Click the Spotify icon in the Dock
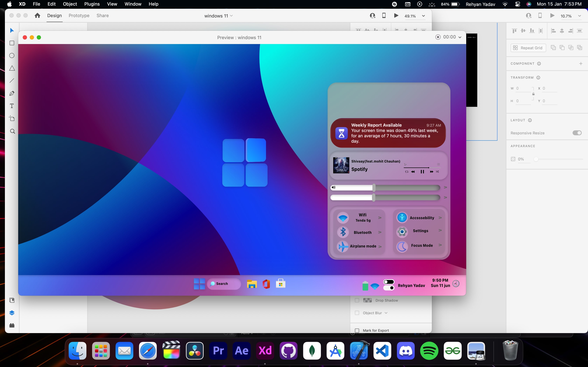Viewport: 588px width, 367px height. [x=429, y=351]
